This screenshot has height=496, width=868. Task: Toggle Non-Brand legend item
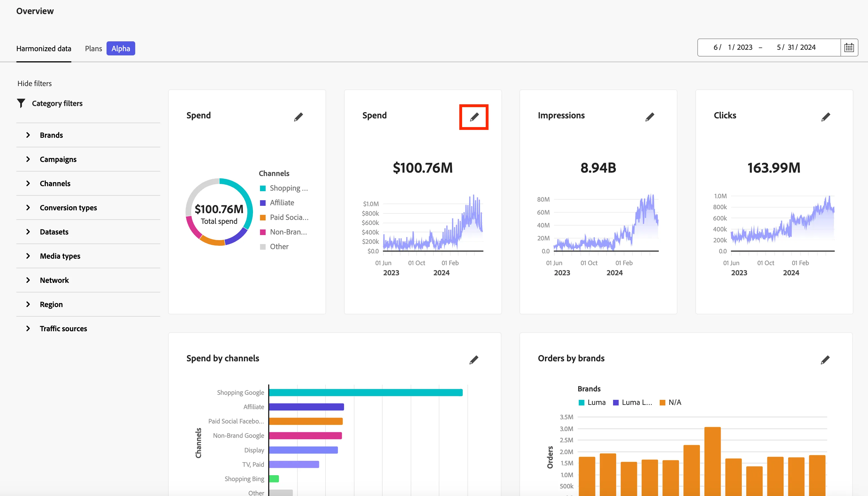(x=283, y=232)
